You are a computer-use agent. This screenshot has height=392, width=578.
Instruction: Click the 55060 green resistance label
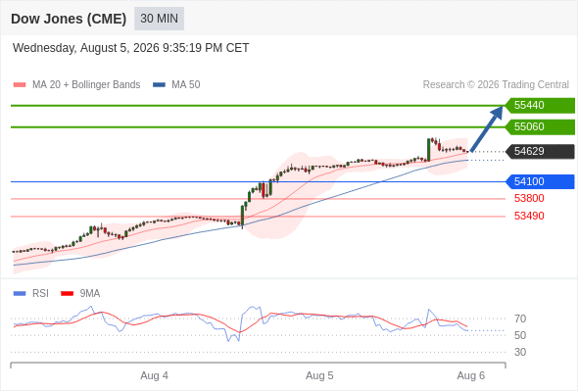(540, 126)
